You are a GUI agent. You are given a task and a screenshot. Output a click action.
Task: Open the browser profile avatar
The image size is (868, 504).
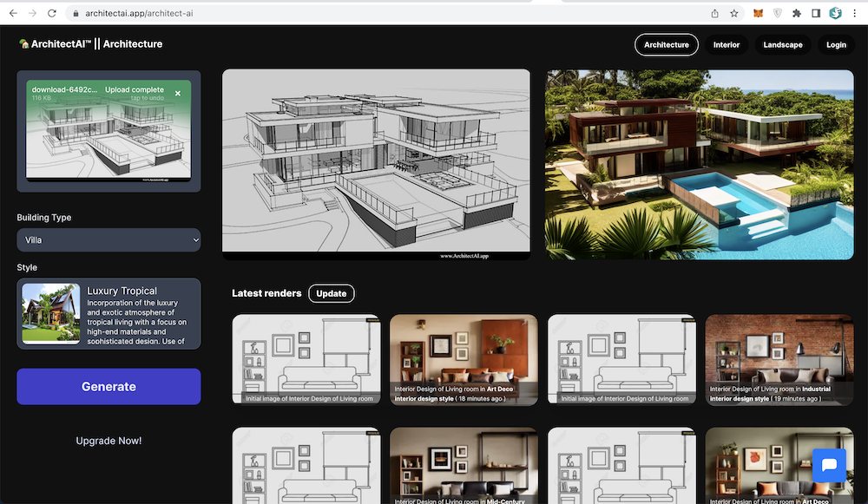(x=835, y=13)
